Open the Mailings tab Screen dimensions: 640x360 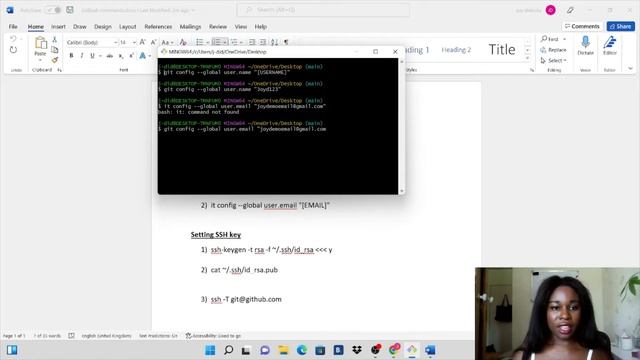(x=190, y=27)
